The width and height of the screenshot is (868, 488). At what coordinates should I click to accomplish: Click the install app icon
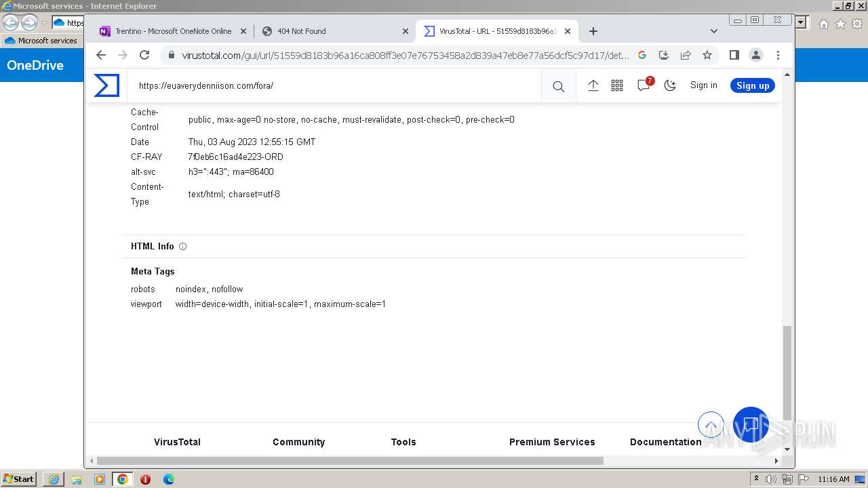(x=664, y=55)
